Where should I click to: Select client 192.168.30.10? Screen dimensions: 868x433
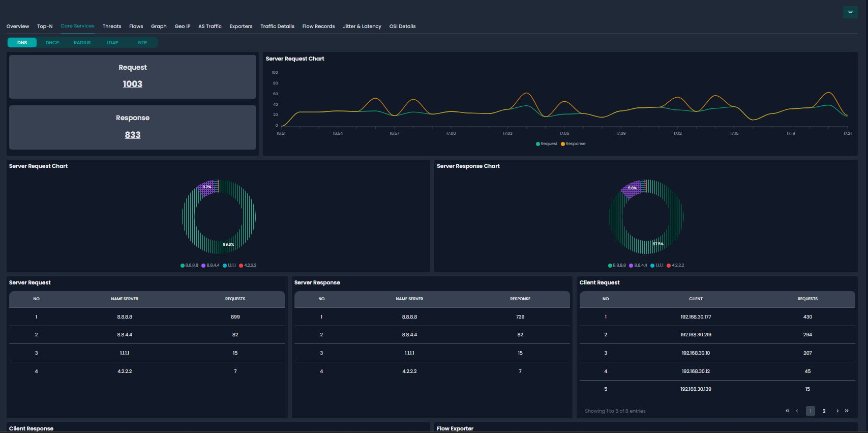click(696, 353)
